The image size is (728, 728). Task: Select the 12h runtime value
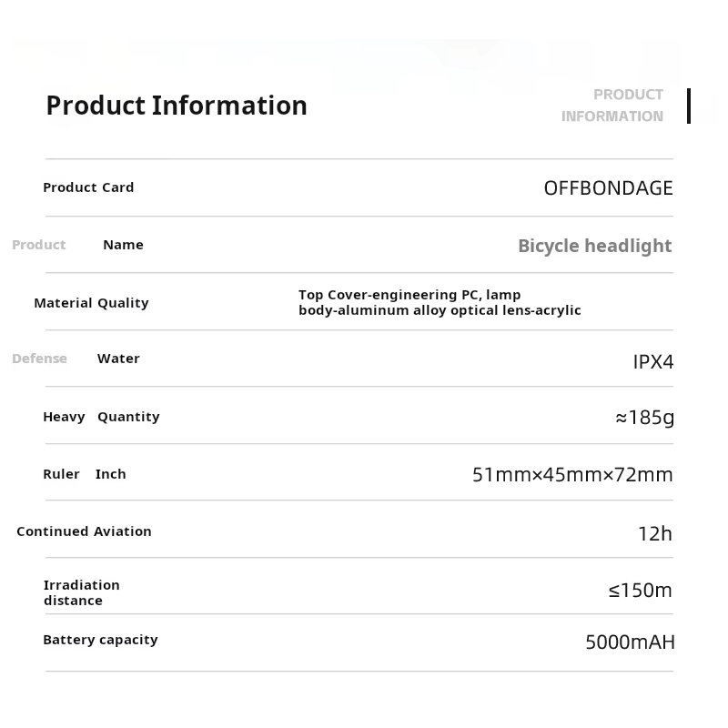pos(654,533)
